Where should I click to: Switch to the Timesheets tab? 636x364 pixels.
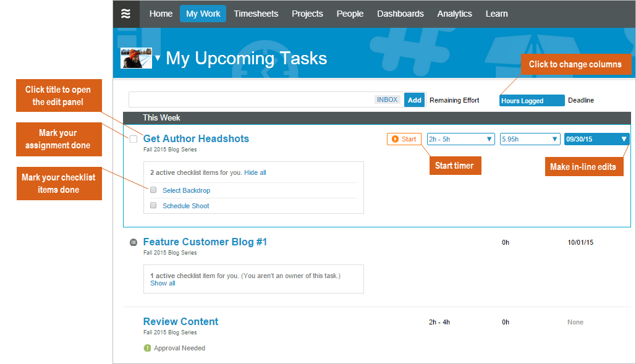256,14
